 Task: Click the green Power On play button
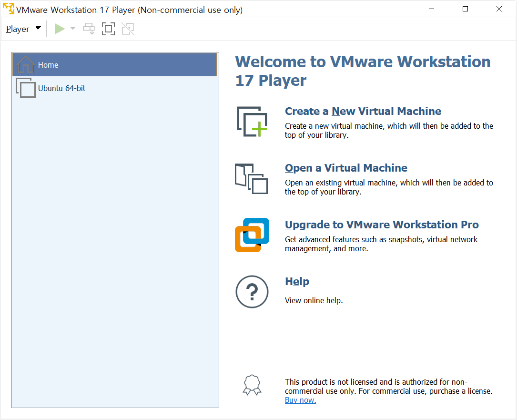60,29
